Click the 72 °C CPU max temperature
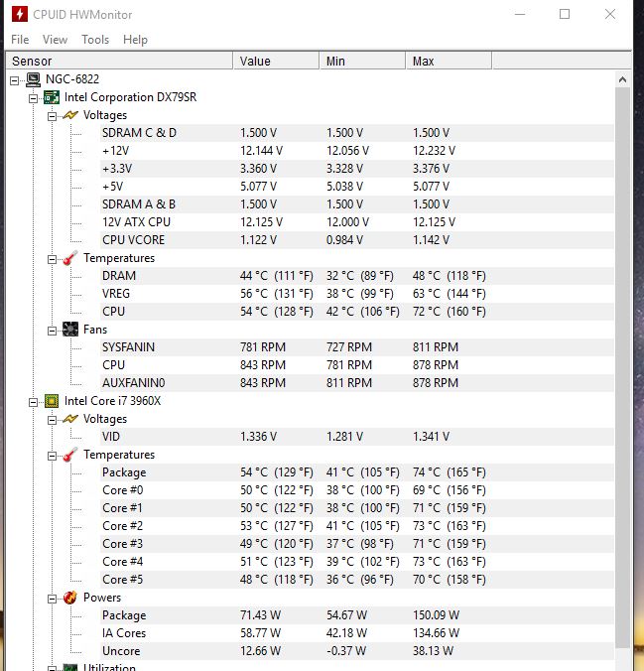This screenshot has width=644, height=671. tap(450, 312)
